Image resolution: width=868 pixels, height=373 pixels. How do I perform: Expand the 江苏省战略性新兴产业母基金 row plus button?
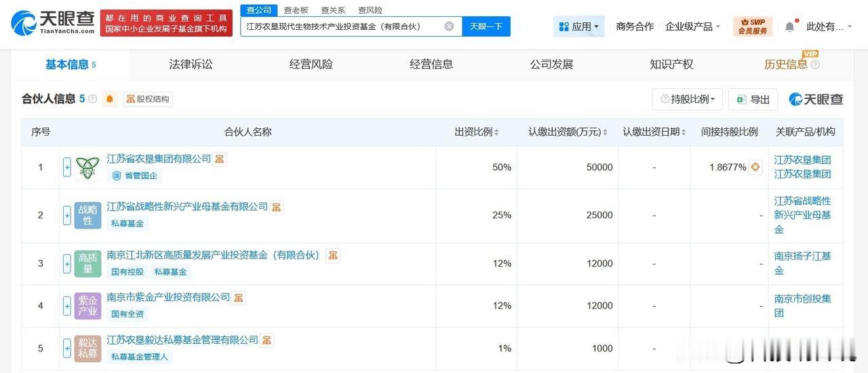[67, 215]
